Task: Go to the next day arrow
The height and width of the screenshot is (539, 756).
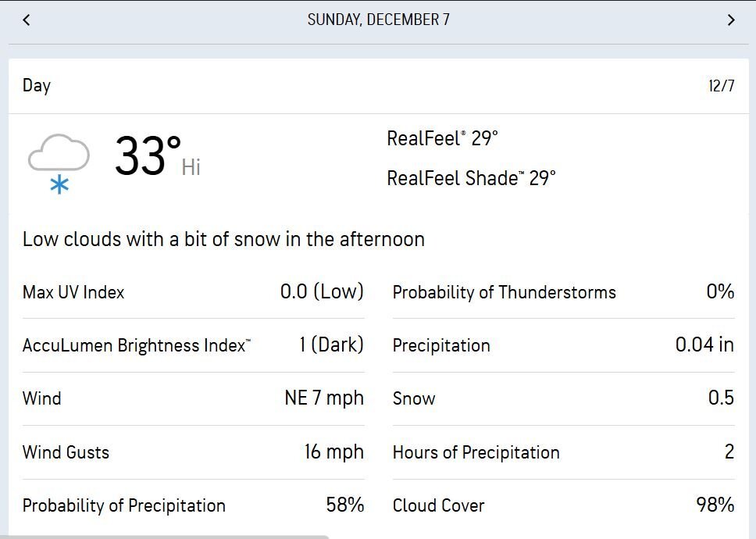Action: point(731,20)
